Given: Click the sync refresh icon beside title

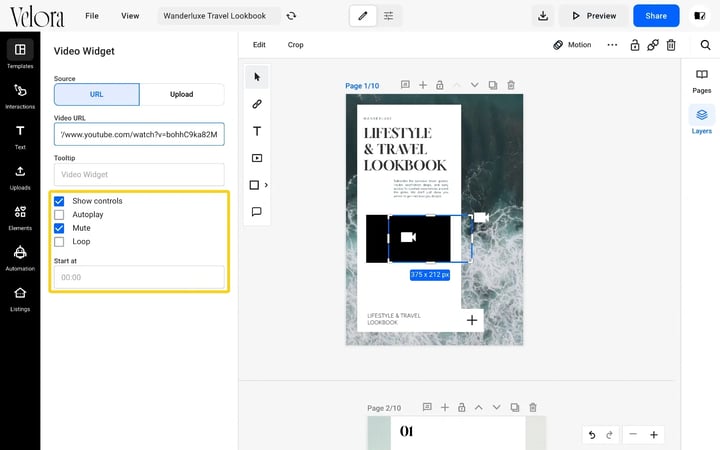Looking at the screenshot, I should click(291, 16).
